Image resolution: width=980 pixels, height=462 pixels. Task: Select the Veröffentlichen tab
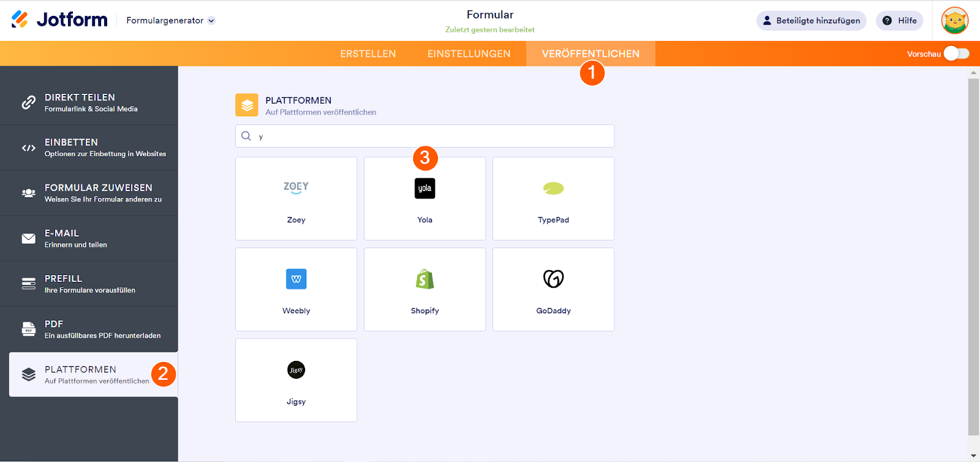coord(590,54)
